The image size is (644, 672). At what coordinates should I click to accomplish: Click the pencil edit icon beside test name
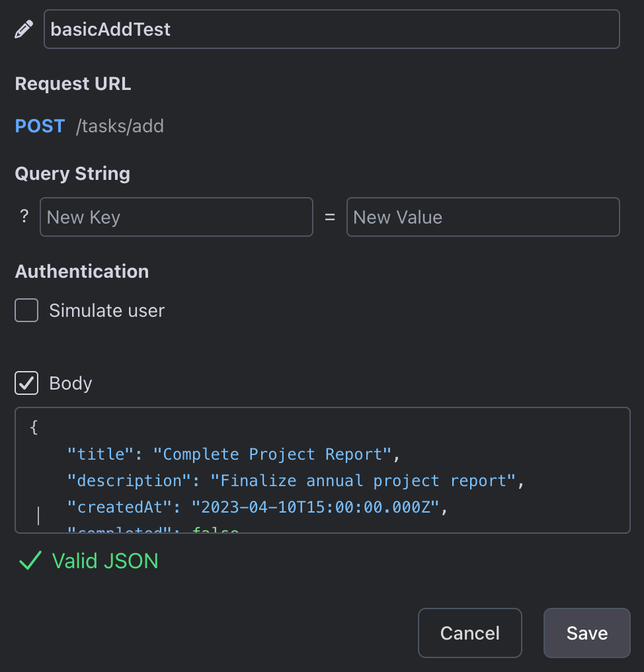24,30
